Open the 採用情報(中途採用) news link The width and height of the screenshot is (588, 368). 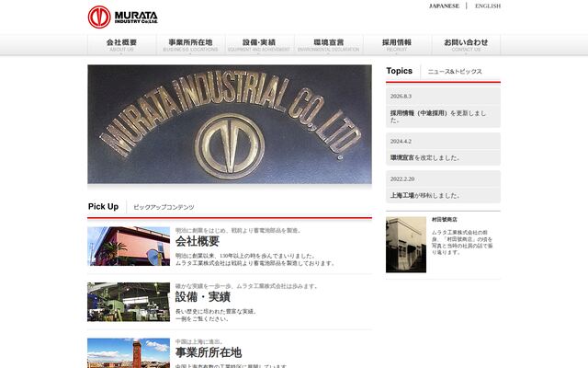(420, 113)
